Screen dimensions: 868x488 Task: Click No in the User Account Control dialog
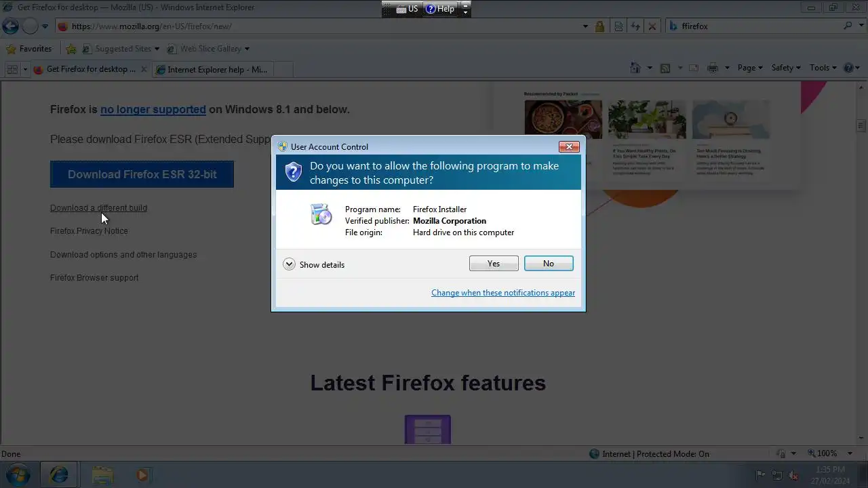[549, 264]
